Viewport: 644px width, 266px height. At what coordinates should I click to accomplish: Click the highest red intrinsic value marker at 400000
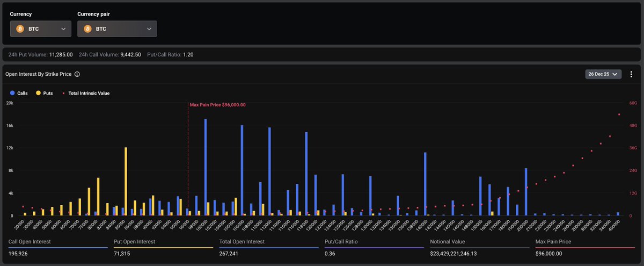click(x=619, y=114)
